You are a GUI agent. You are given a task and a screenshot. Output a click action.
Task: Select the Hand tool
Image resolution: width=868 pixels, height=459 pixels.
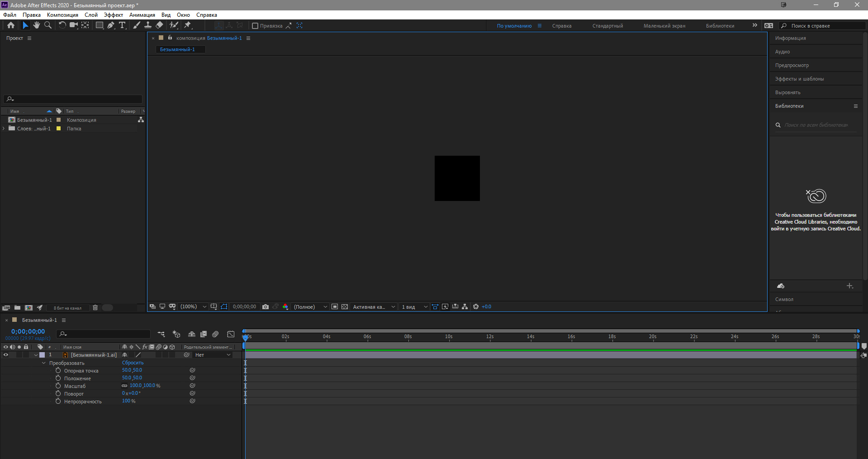click(x=37, y=25)
